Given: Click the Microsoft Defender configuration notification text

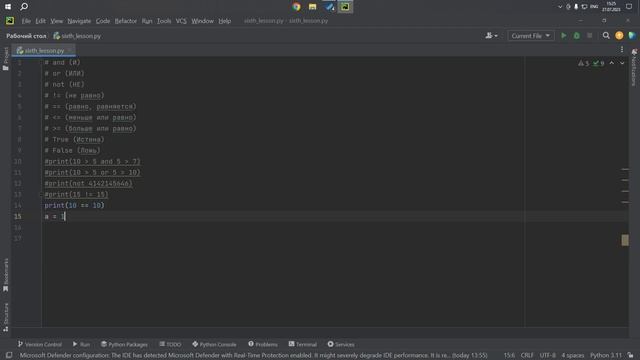Looking at the screenshot, I should (253, 356).
